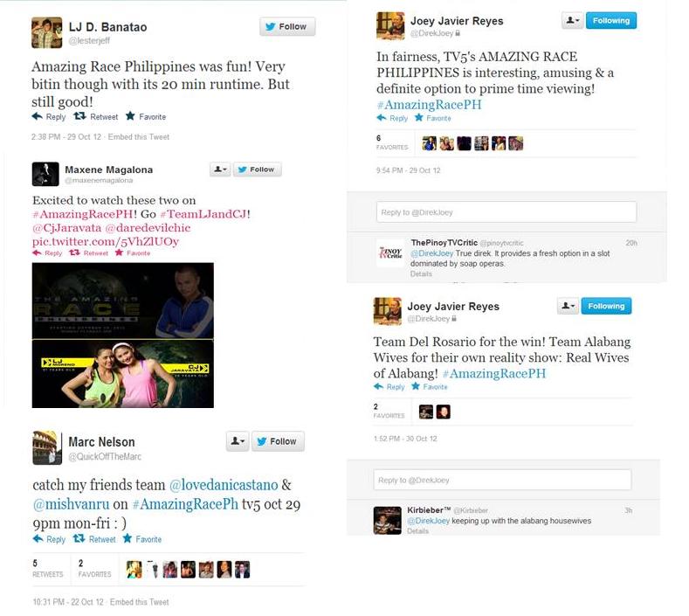
Task: Click Retweet icon on Marc Nelson's tweet
Action: [x=79, y=538]
